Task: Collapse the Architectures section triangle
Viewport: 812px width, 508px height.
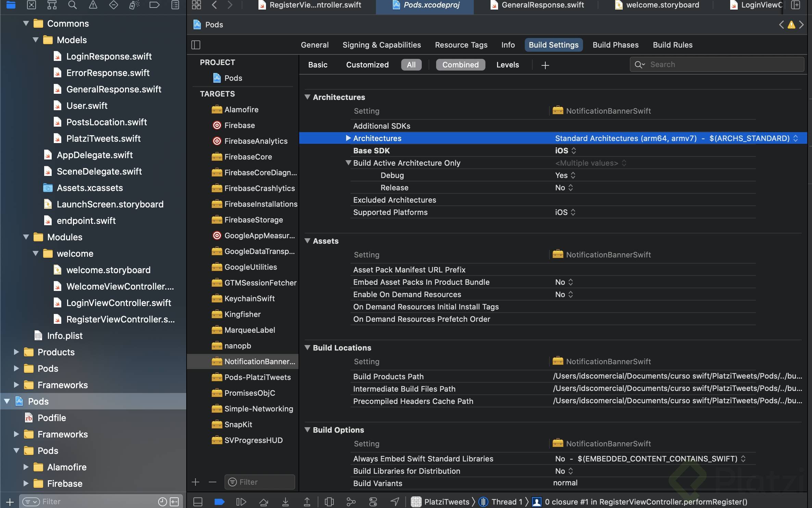Action: tap(307, 97)
